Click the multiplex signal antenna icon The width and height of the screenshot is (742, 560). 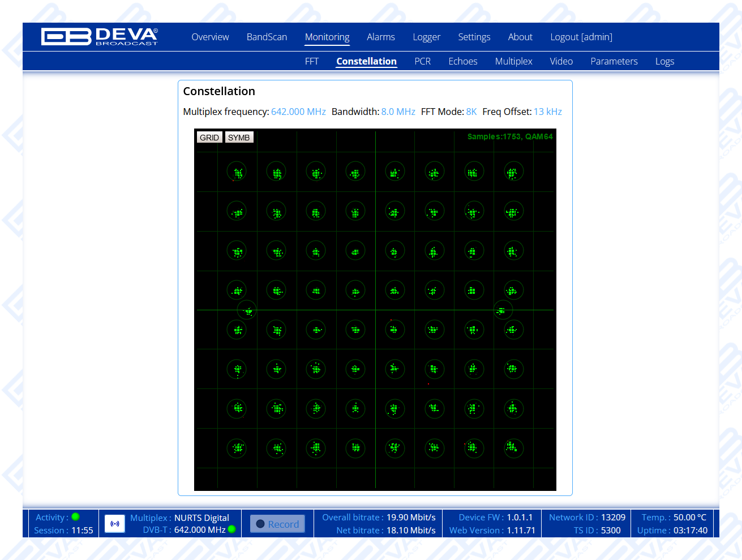(x=115, y=524)
